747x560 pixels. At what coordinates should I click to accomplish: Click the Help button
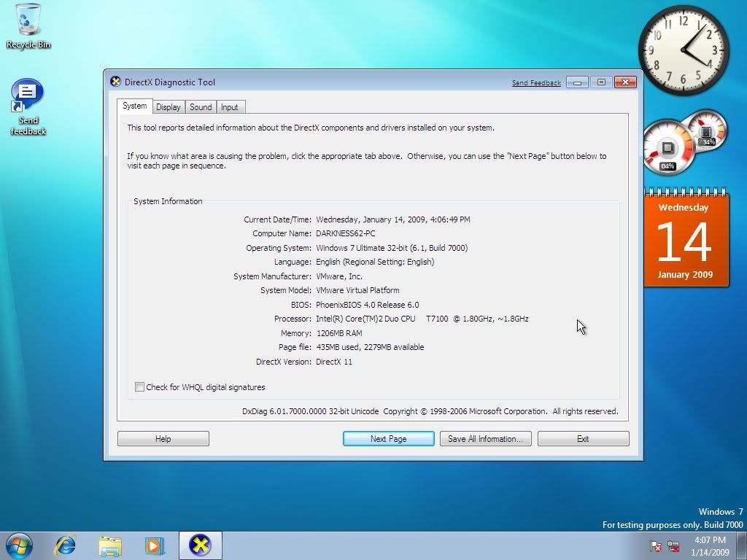pyautogui.click(x=163, y=438)
